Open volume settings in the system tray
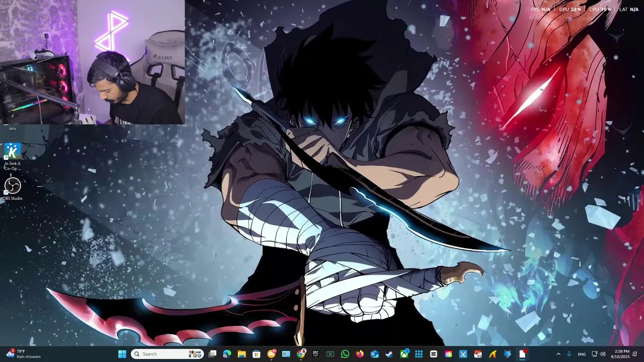 (603, 354)
